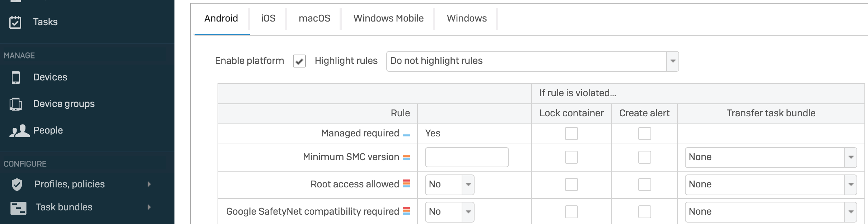The height and width of the screenshot is (224, 868).
Task: Switch to the Windows tab
Action: 467,19
